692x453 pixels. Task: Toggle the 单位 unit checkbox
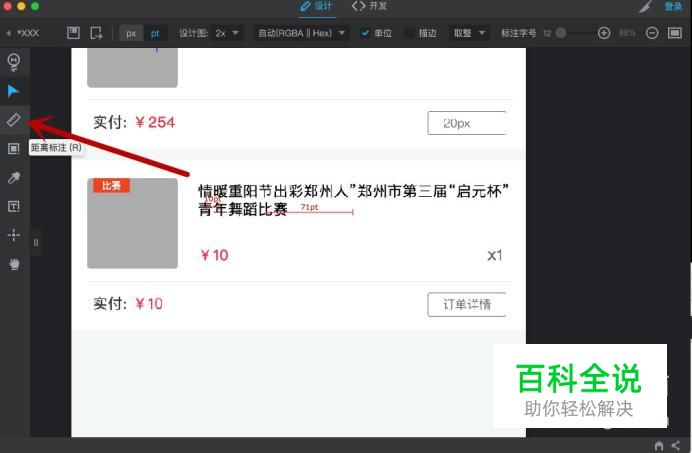[x=365, y=33]
